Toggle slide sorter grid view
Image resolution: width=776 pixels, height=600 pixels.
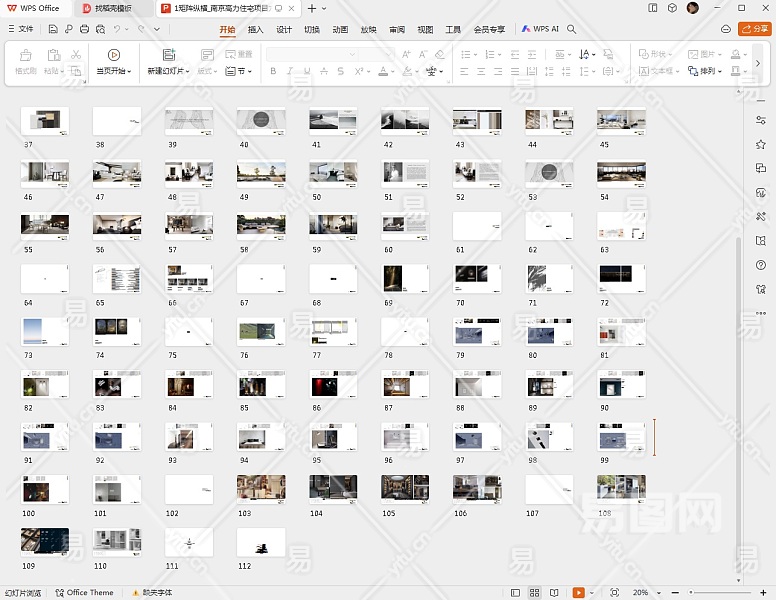point(535,593)
